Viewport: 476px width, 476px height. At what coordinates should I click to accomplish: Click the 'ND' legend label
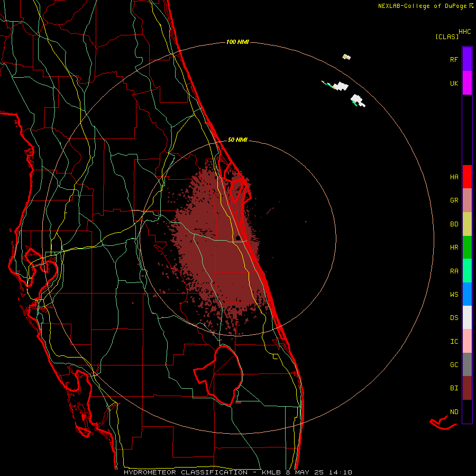pyautogui.click(x=454, y=411)
